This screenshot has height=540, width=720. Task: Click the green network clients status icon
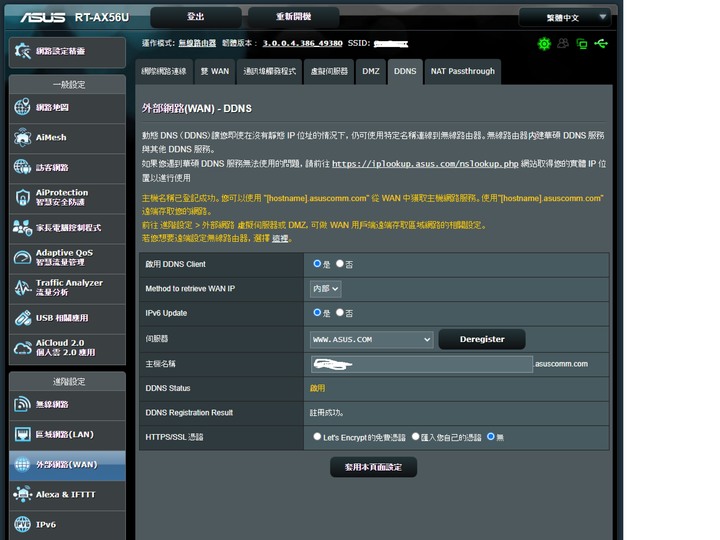pos(582,44)
